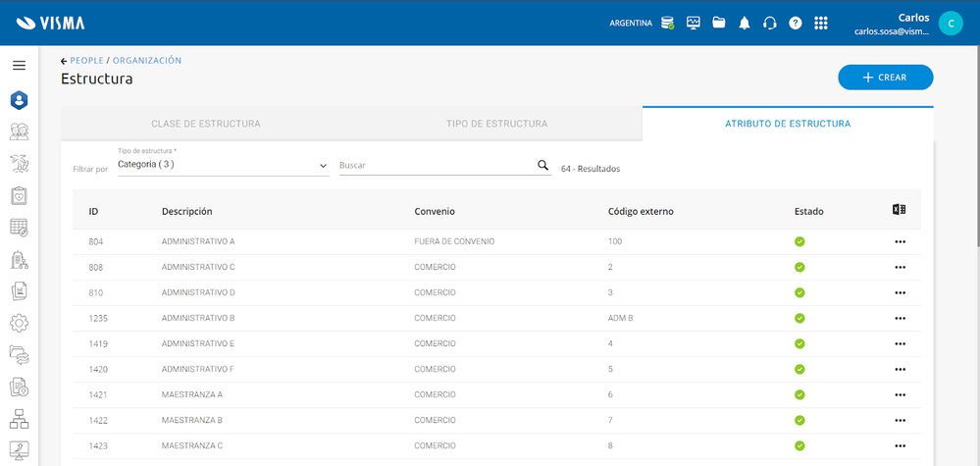Click the green status icon for ADMINISTRATIVO A

799,241
